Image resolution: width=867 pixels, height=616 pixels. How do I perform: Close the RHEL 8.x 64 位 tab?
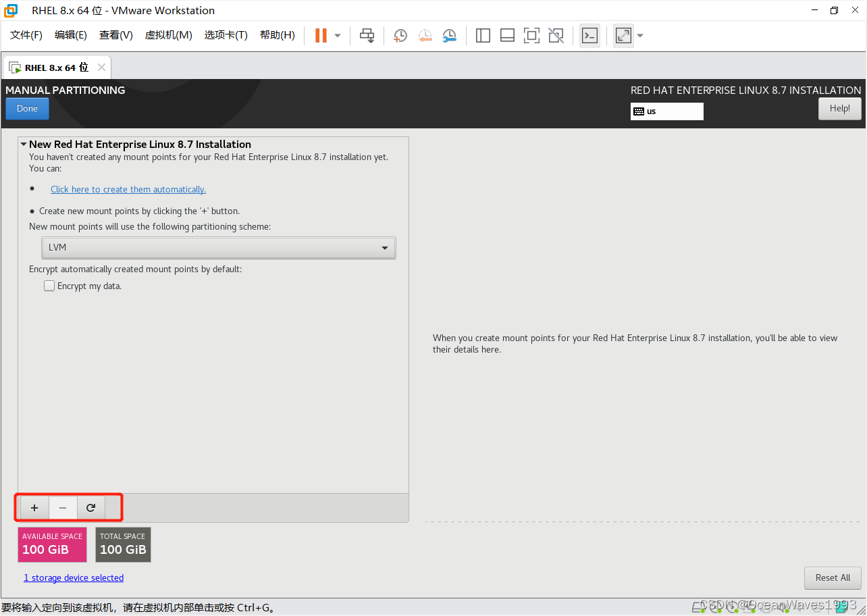[101, 68]
